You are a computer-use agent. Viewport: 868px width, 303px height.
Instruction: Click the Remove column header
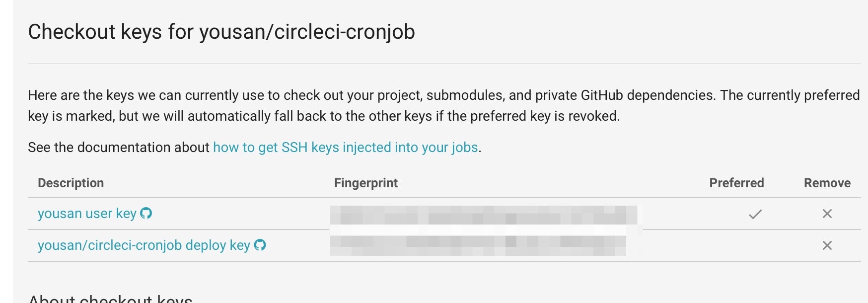pos(827,183)
